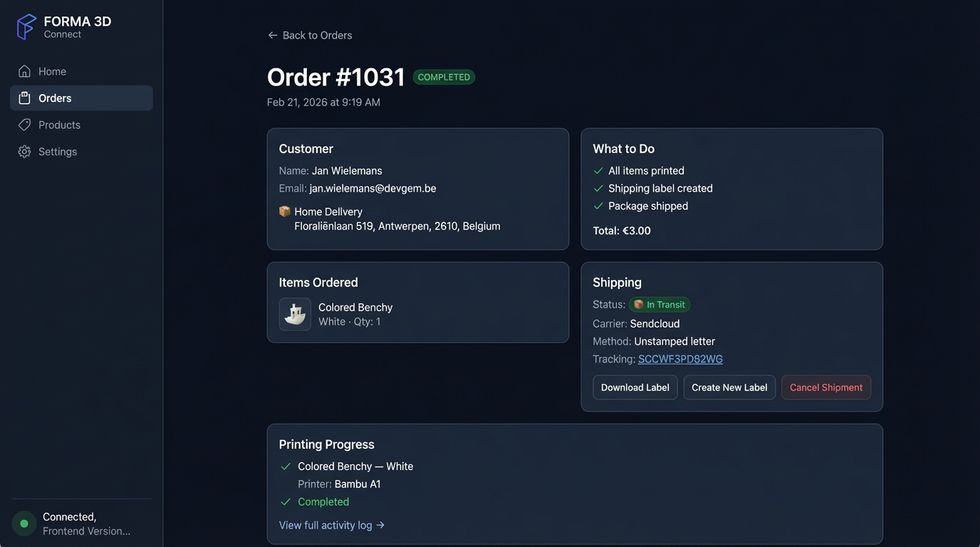980x547 pixels.
Task: Click the back arrow beside Back to Orders
Action: (x=271, y=35)
